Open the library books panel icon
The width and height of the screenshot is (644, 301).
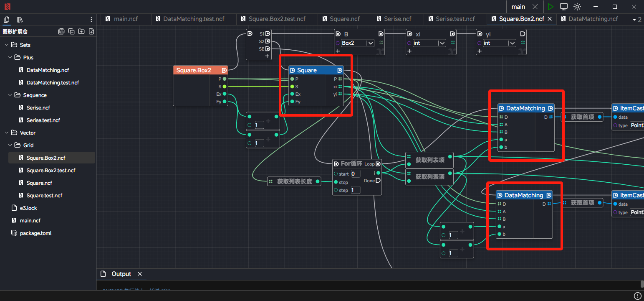20,20
